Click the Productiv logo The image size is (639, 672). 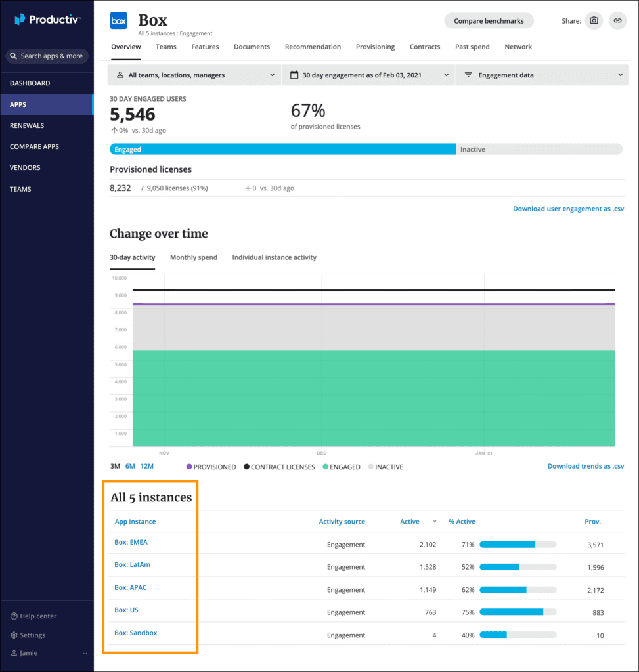pos(47,19)
